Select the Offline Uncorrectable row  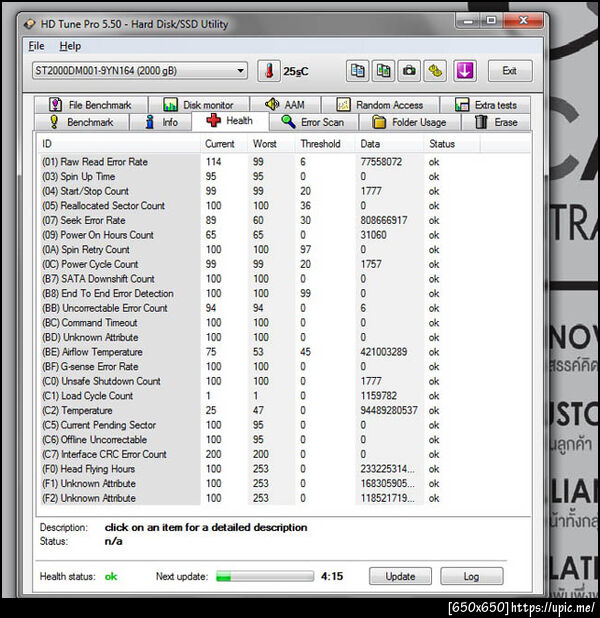coord(260,439)
